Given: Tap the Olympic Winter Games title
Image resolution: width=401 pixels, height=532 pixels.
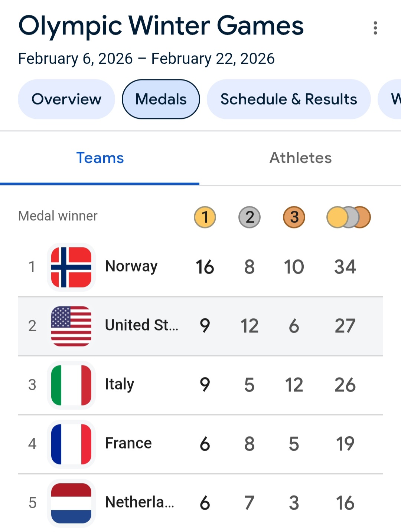Looking at the screenshot, I should (161, 26).
